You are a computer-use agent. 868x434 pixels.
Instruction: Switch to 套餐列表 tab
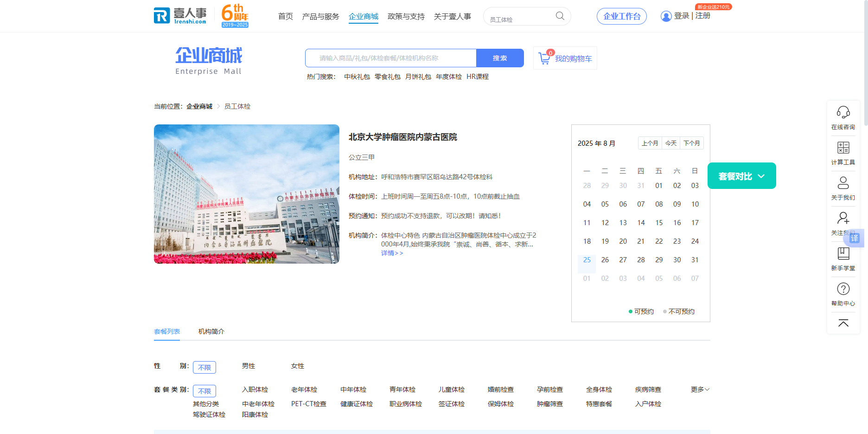pyautogui.click(x=167, y=331)
